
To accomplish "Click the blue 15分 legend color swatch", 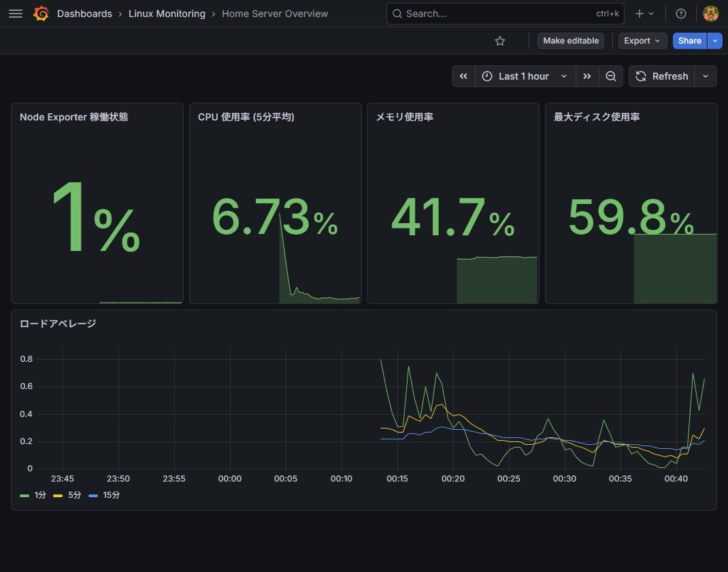I will [x=93, y=496].
